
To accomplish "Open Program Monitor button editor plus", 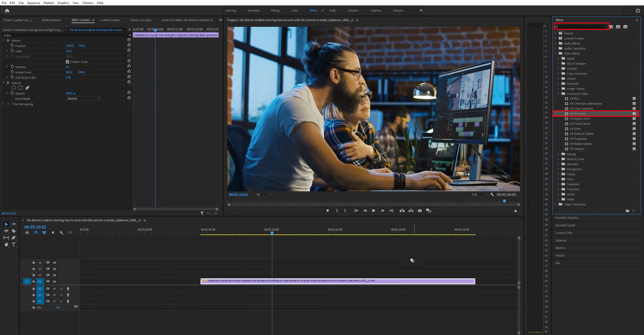I will (515, 211).
